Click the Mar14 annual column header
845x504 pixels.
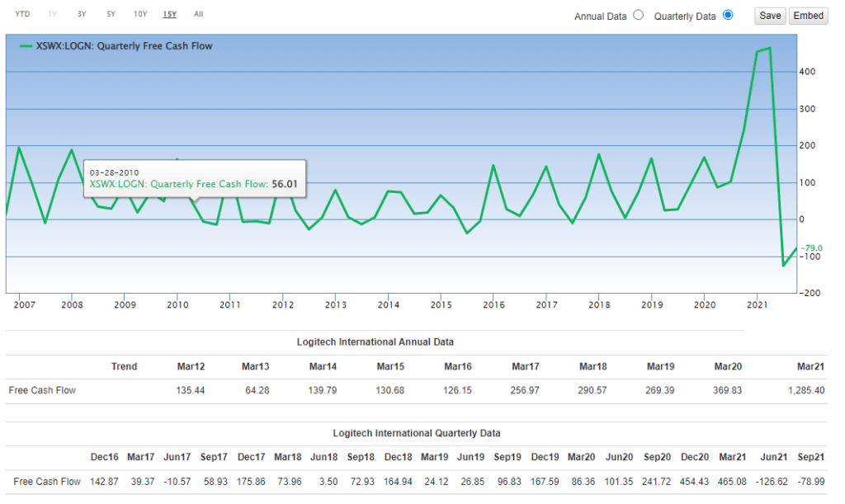(323, 367)
